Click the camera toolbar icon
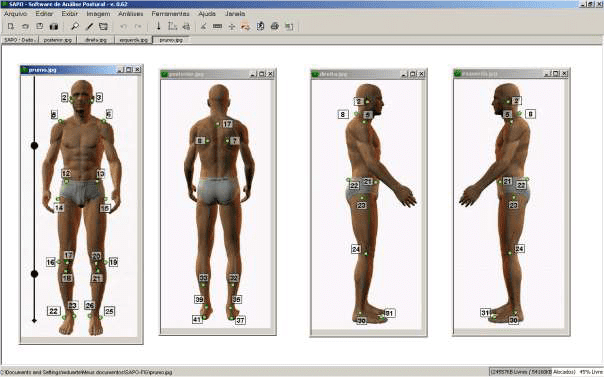This screenshot has width=604, height=377. 54,27
